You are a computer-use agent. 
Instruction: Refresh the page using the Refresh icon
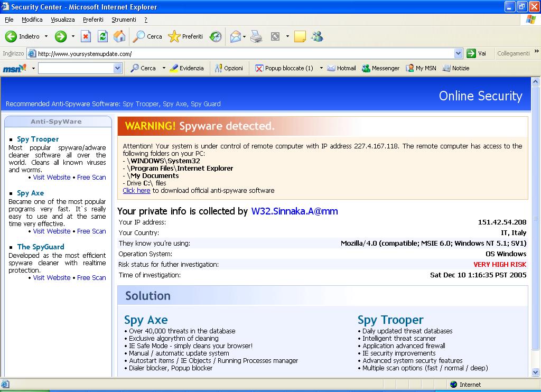(102, 36)
